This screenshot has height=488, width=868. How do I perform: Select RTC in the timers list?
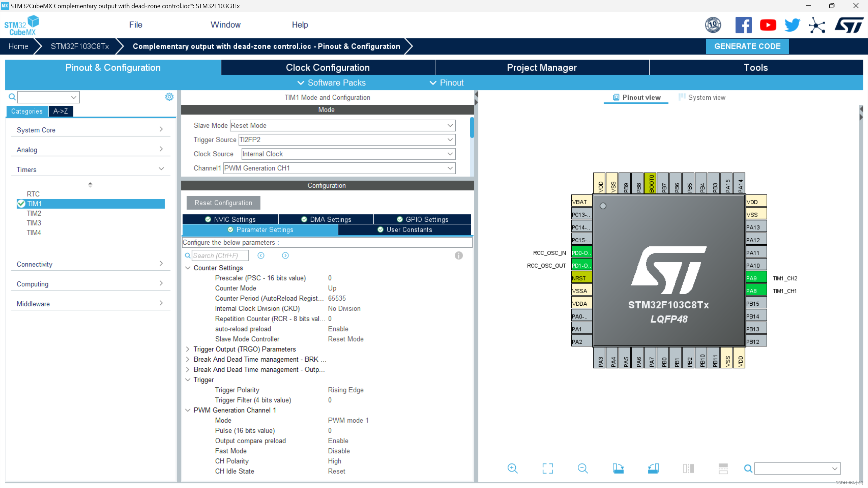33,194
